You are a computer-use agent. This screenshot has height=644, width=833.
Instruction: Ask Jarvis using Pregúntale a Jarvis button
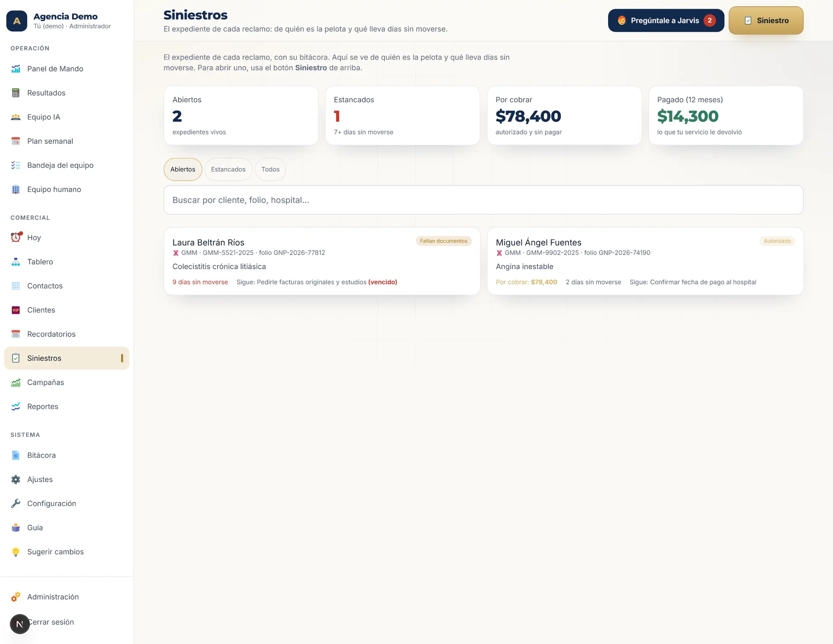click(666, 21)
